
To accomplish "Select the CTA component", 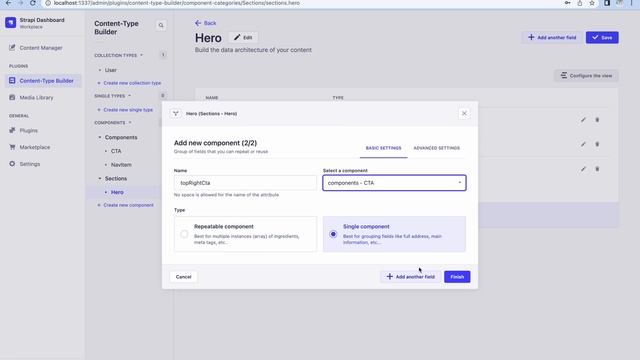I will (116, 151).
